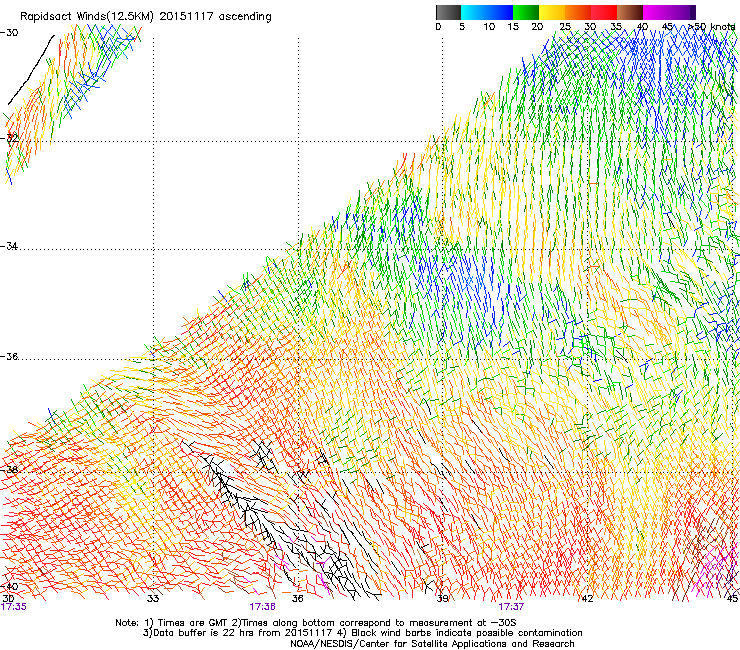Click the blue 10-15 knots legend segment
The height and width of the screenshot is (650, 740).
coord(500,12)
